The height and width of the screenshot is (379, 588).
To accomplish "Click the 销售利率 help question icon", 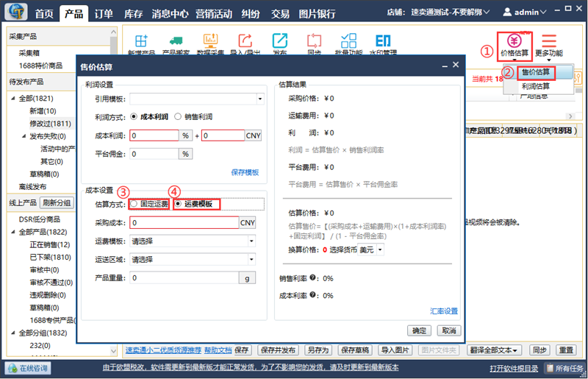I will pyautogui.click(x=312, y=278).
